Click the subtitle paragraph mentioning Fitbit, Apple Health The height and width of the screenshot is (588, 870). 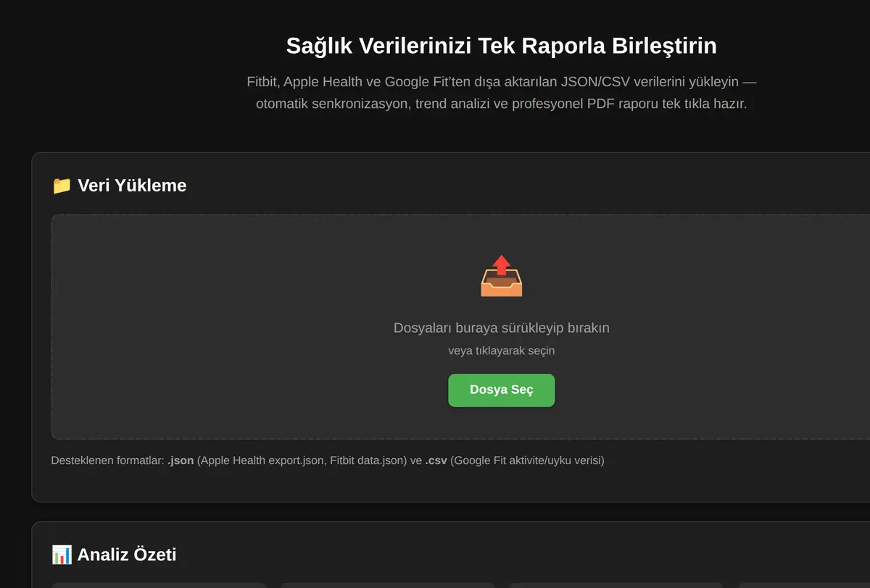coord(501,93)
